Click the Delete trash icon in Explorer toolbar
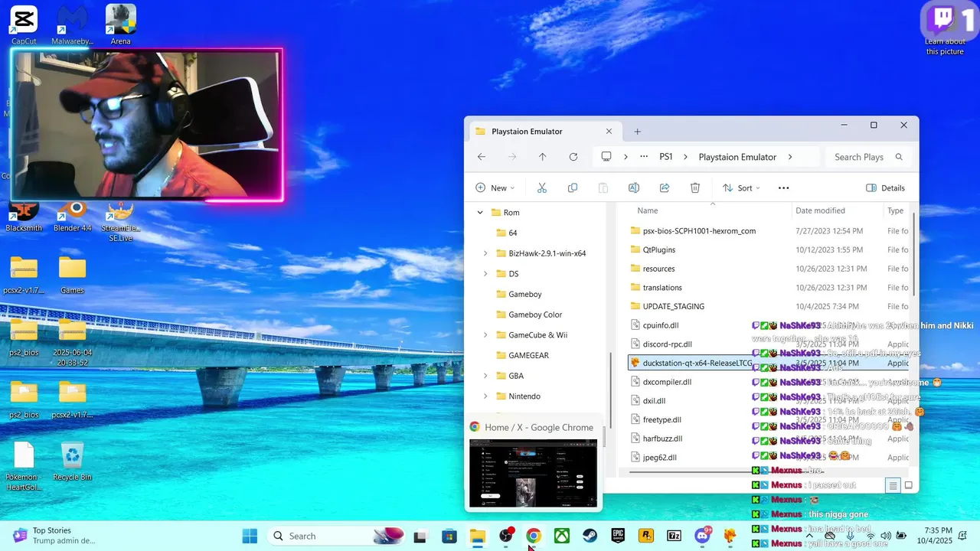The height and width of the screenshot is (551, 980). (x=695, y=187)
